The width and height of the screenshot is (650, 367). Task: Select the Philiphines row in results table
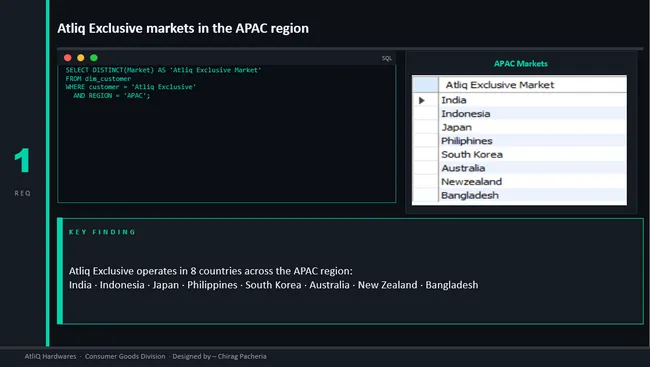point(519,141)
